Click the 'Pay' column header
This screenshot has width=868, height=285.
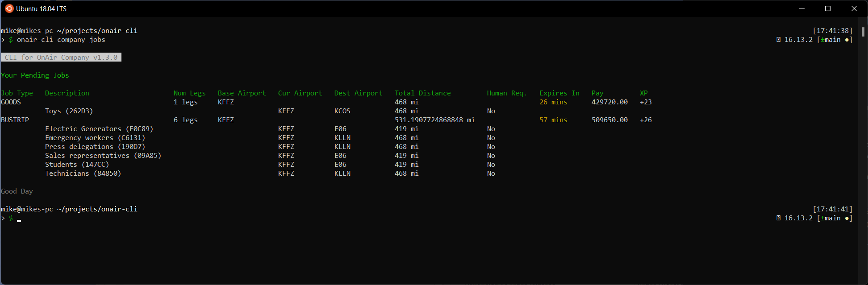coord(597,93)
